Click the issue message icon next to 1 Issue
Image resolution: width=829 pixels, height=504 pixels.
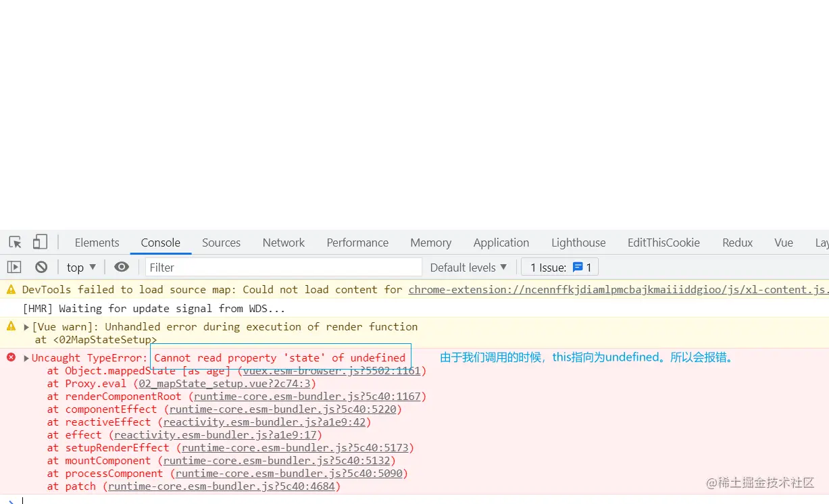(578, 267)
